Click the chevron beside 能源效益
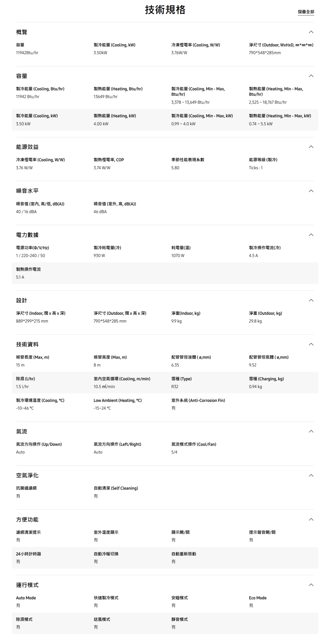The width and height of the screenshot is (327, 644). [x=311, y=147]
